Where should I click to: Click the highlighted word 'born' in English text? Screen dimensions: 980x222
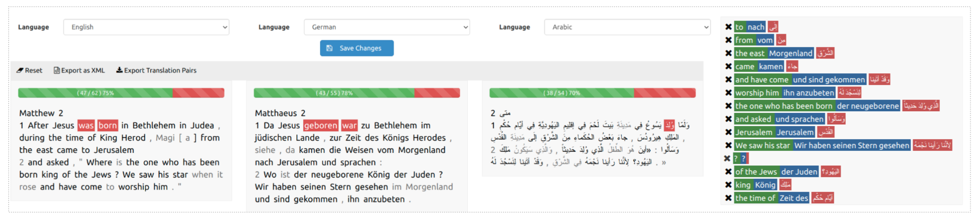pyautogui.click(x=107, y=126)
